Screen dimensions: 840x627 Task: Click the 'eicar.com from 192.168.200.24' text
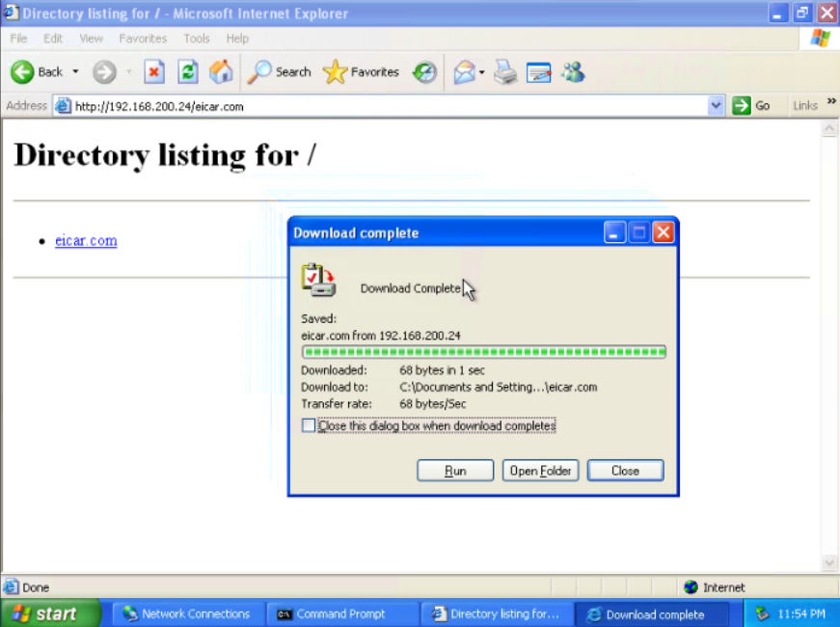point(381,336)
